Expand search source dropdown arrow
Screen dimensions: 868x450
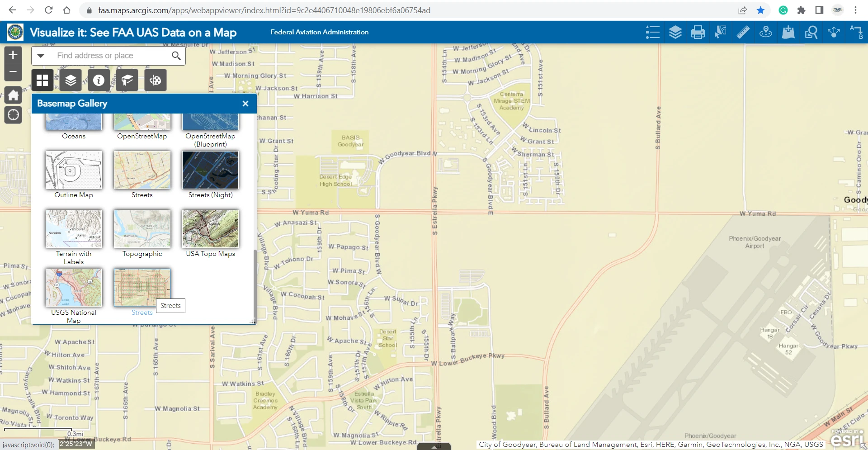(x=41, y=56)
